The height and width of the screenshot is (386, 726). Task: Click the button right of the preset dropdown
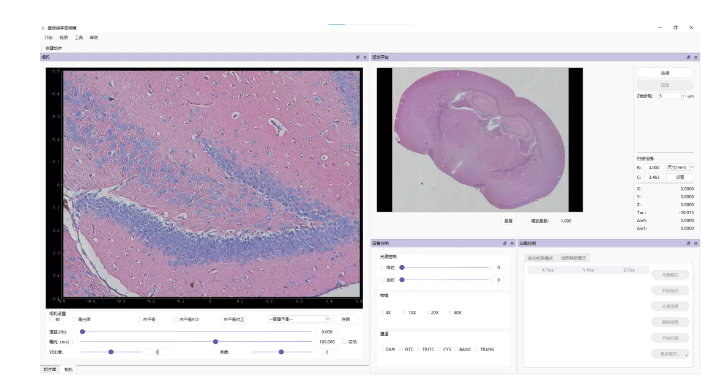coord(346,319)
